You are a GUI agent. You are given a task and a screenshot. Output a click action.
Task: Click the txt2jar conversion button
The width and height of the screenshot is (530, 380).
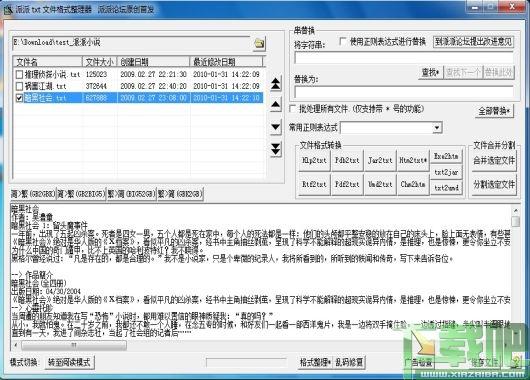(x=446, y=172)
